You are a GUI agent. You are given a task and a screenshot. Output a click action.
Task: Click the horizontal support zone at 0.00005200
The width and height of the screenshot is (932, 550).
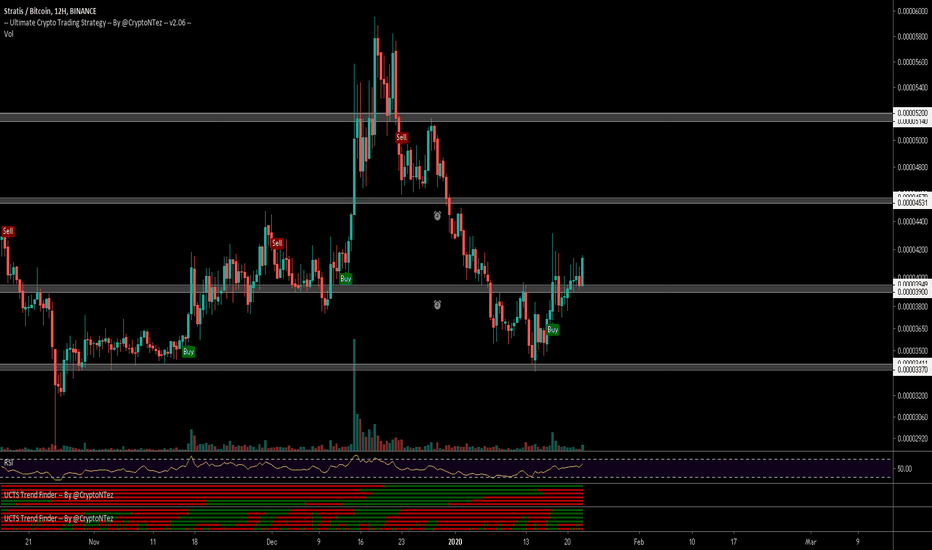[446, 117]
